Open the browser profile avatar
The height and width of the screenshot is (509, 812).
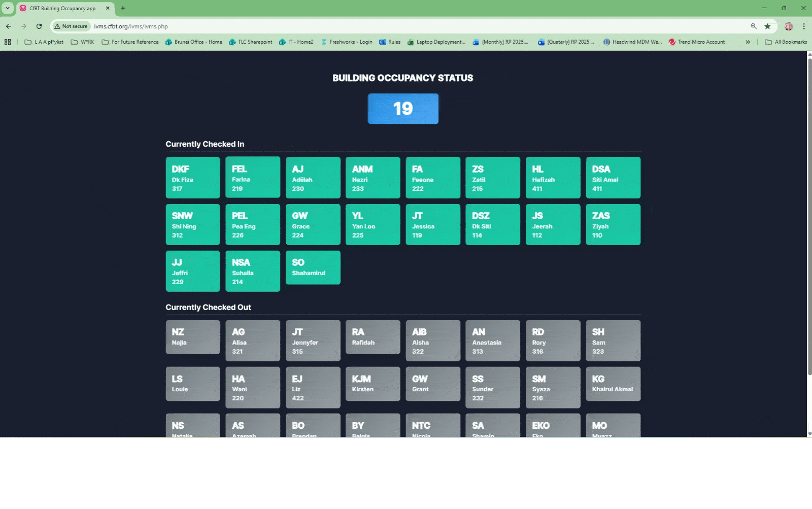point(788,26)
